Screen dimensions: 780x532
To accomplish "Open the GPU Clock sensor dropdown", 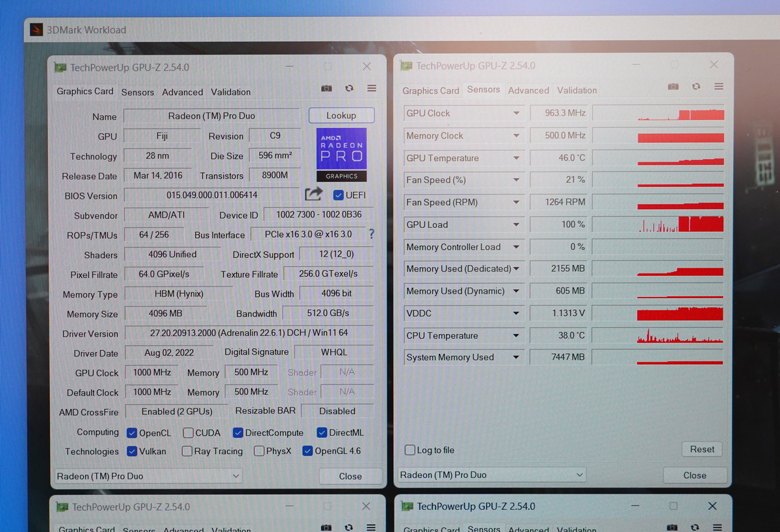I will point(516,113).
